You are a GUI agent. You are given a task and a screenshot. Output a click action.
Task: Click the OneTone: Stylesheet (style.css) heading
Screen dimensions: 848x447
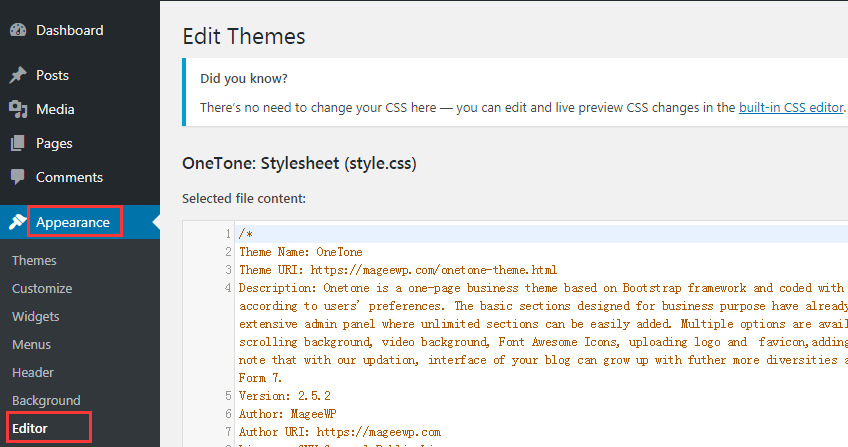[x=299, y=163]
